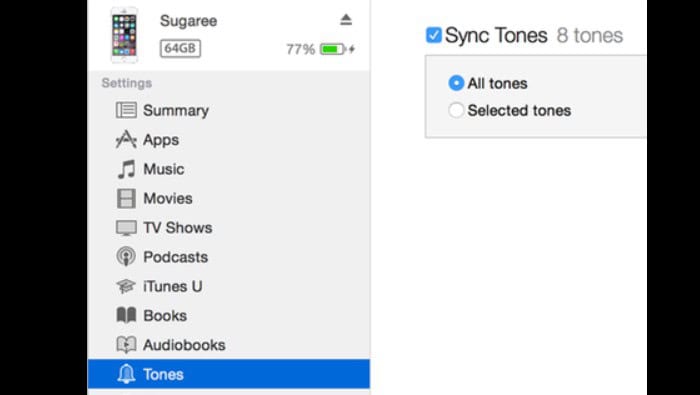Click the Movies film strip icon
Screen dimensions: 700x395
(126, 199)
